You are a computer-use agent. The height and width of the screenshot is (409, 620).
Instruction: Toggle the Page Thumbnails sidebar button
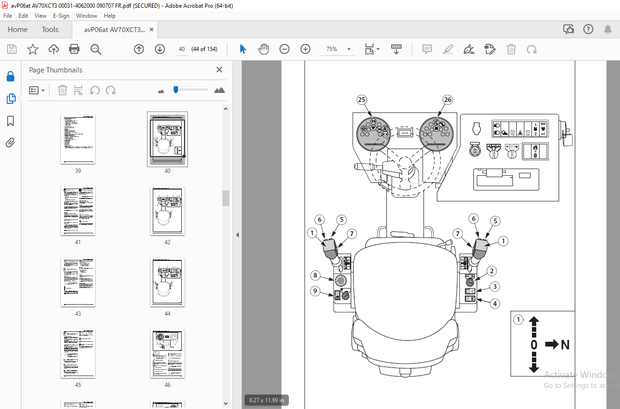pyautogui.click(x=11, y=98)
